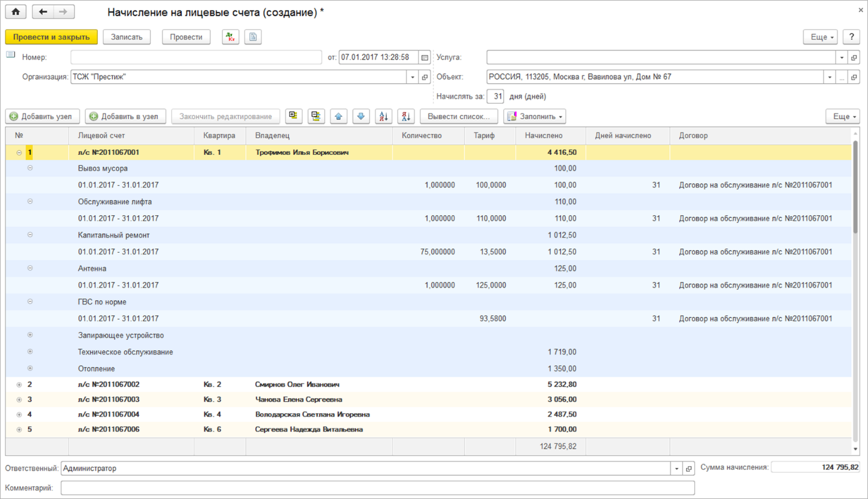Open the Организация dropdown list
This screenshot has height=499, width=868.
(x=412, y=77)
